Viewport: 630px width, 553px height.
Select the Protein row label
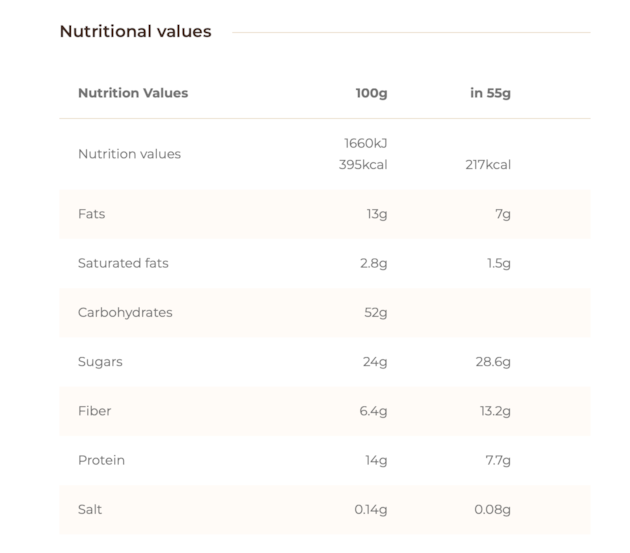pyautogui.click(x=101, y=460)
